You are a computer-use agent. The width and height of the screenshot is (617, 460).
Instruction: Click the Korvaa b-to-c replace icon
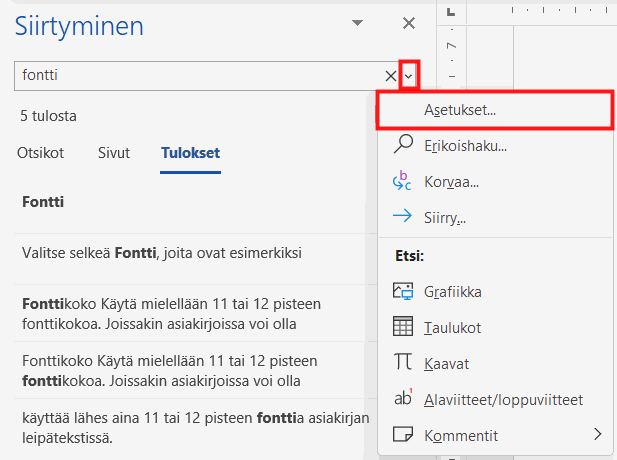[x=402, y=181]
